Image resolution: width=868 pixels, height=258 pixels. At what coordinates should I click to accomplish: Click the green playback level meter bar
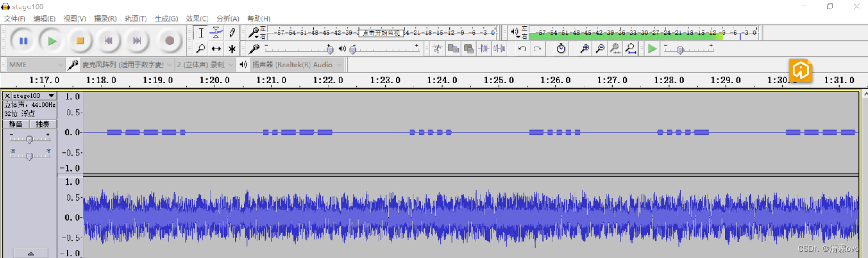[626, 36]
